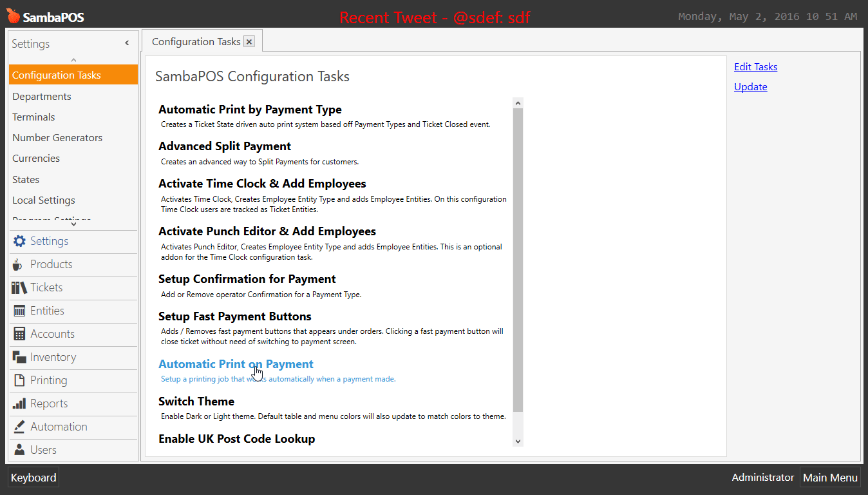868x495 pixels.
Task: Click the SambaPOS logo
Action: point(45,17)
